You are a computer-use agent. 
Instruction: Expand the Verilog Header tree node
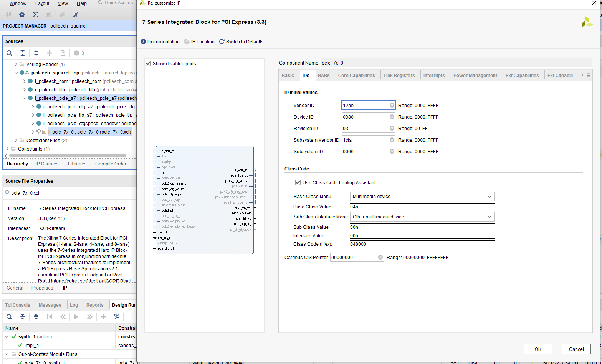[x=16, y=64]
